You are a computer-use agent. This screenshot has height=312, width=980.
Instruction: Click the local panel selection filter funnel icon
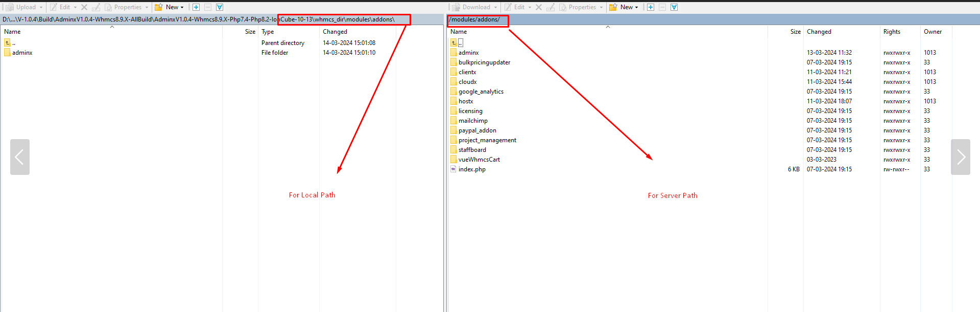[220, 7]
